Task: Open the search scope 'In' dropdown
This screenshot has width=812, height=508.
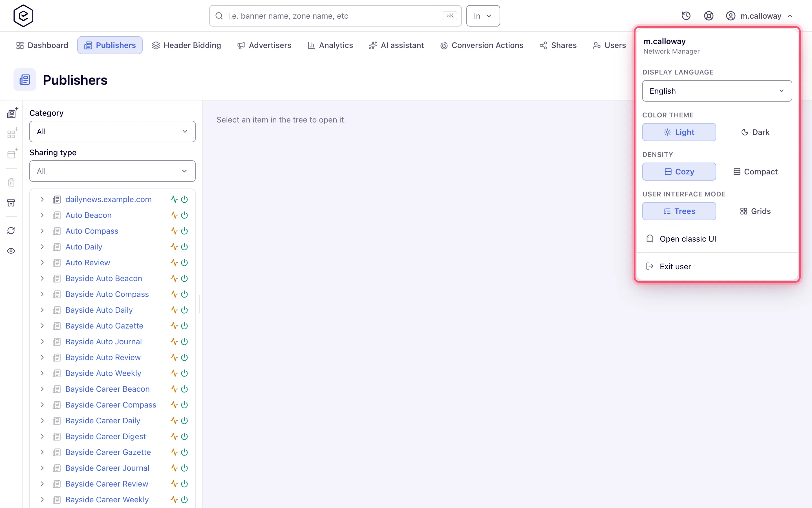Action: [483, 16]
